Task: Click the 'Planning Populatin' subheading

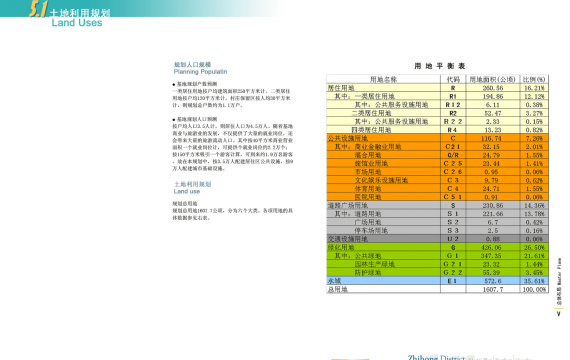Action: point(200,72)
